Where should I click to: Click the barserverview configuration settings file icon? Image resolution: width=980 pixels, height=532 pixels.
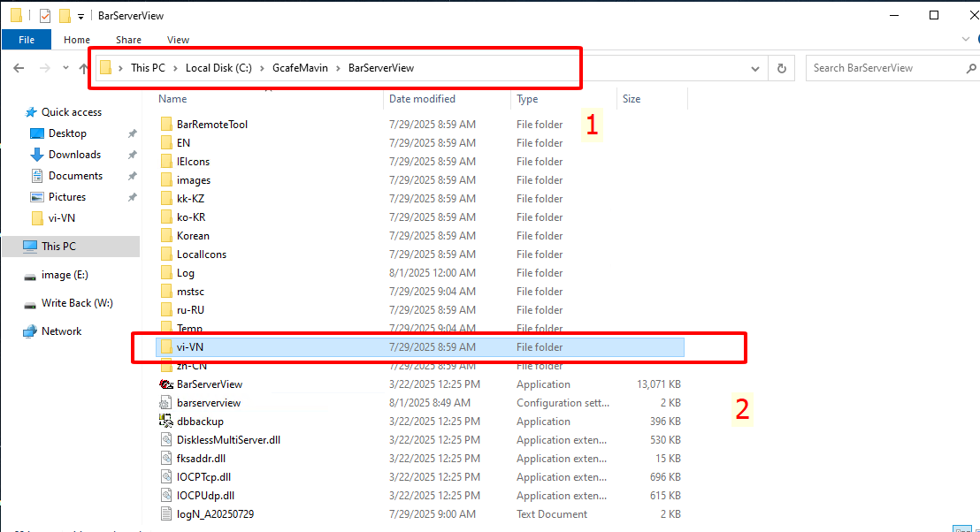[165, 403]
